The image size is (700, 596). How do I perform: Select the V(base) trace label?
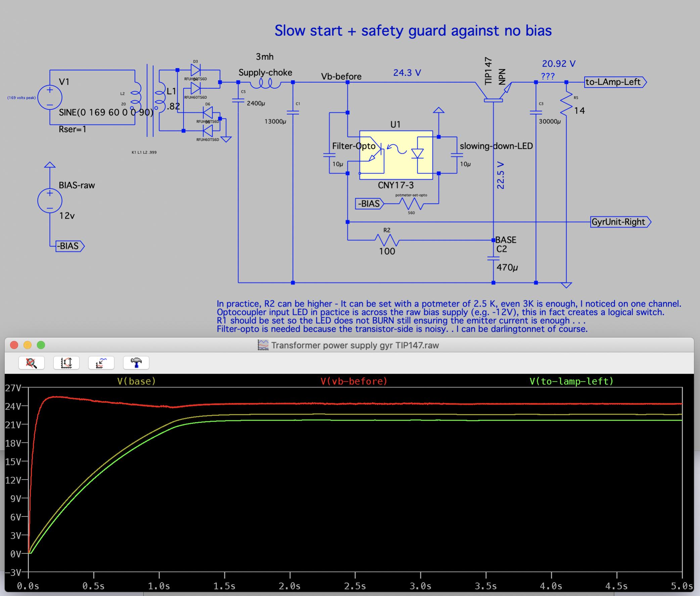coord(137,381)
